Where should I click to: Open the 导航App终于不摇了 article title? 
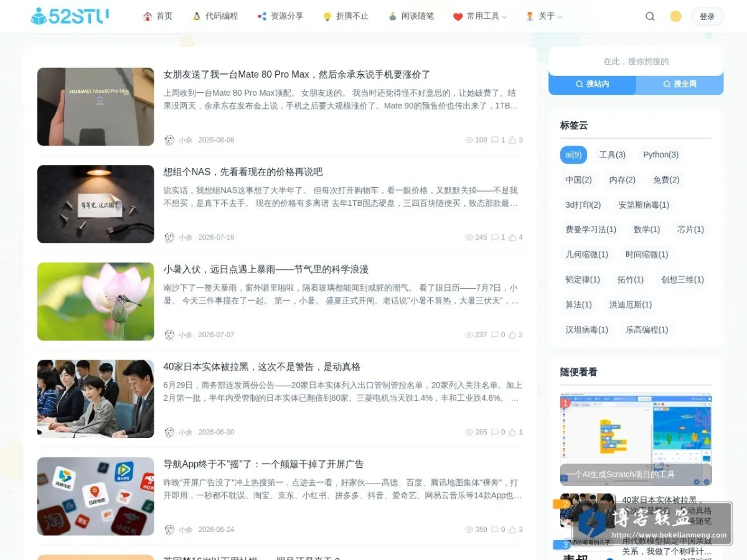[x=263, y=464]
